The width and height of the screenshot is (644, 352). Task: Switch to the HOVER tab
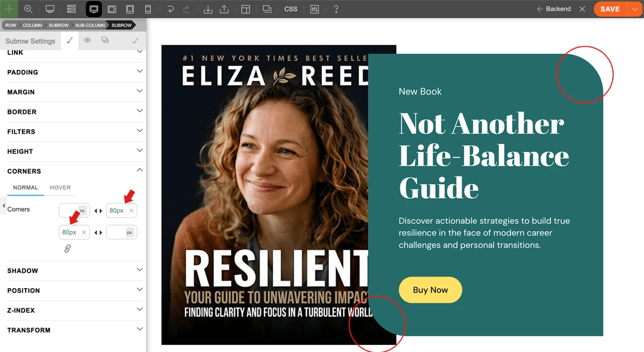(60, 188)
